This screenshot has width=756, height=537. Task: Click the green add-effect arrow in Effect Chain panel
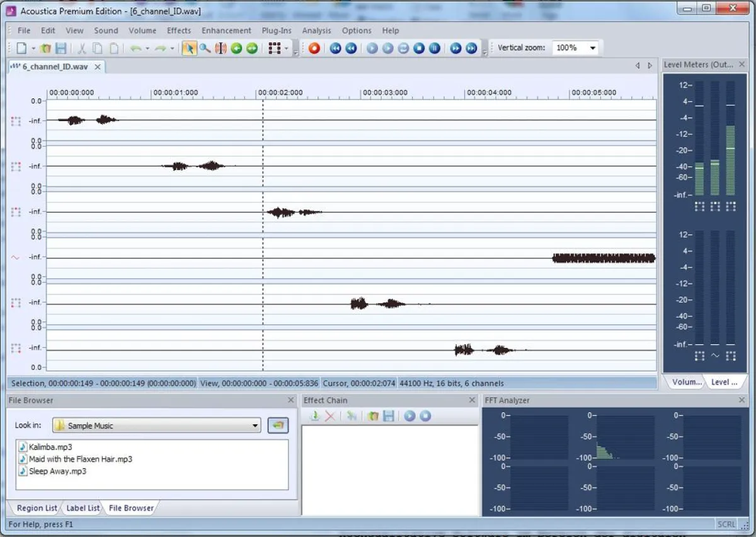(315, 416)
